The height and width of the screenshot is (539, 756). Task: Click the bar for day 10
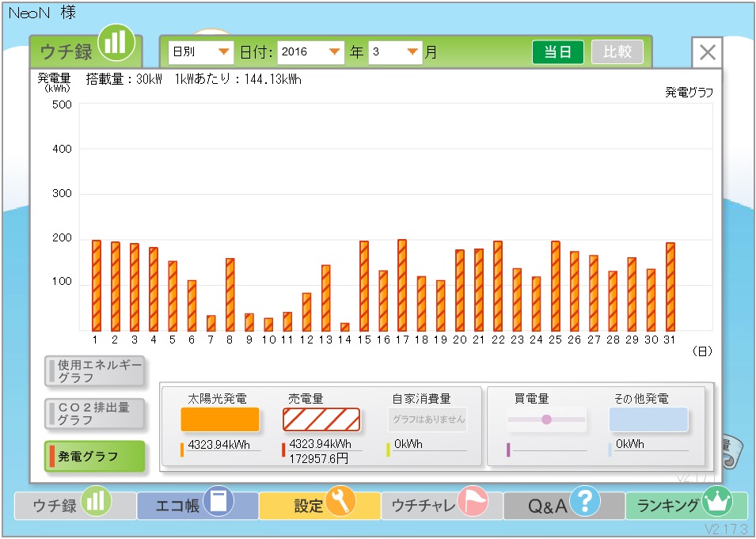click(268, 325)
